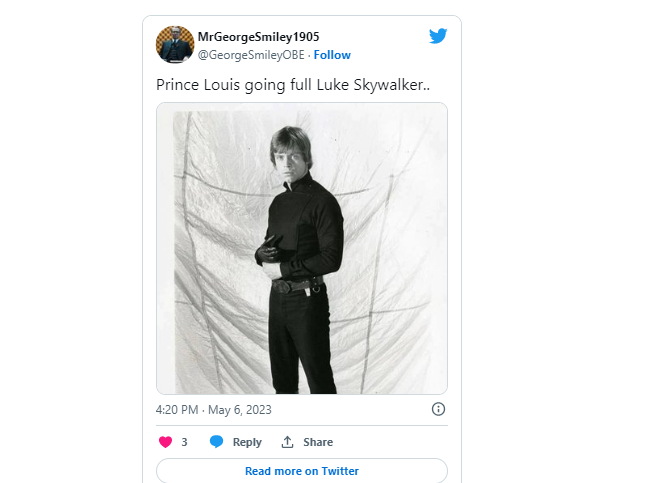Click the May 6, 2023 date
This screenshot has height=483, width=647.
240,410
